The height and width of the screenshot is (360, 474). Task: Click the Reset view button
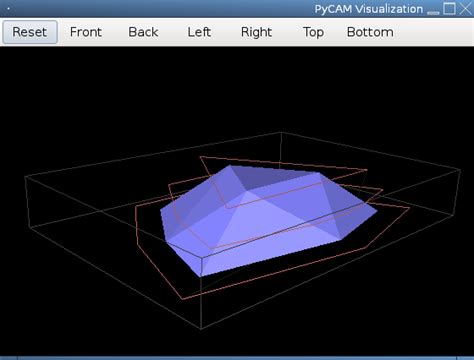30,32
